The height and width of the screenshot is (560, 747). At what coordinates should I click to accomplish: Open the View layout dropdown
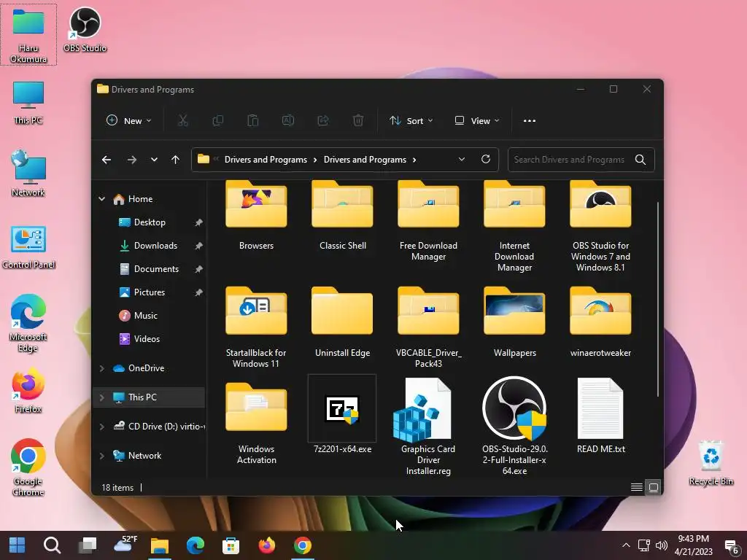coord(477,120)
